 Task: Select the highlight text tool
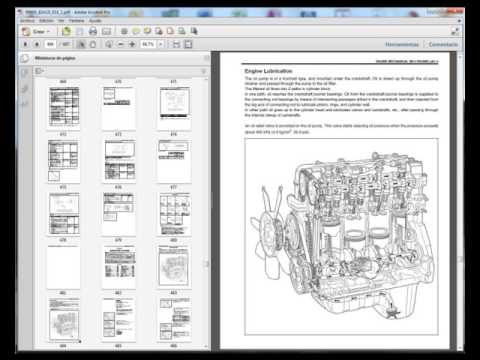147,31
